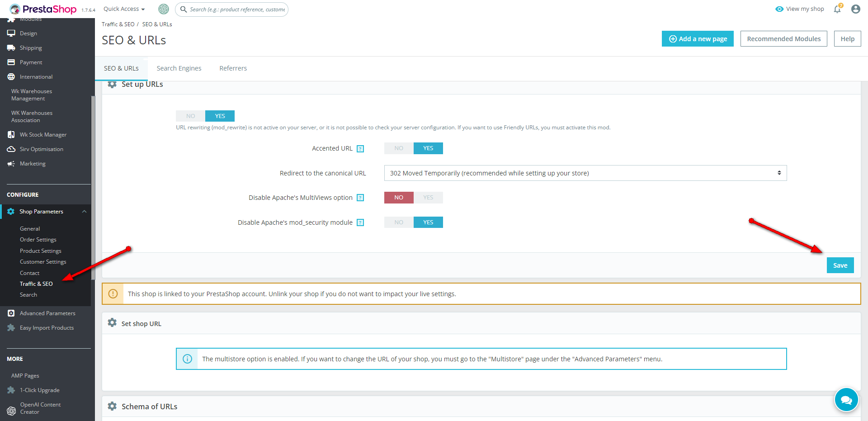Open Product Settings submenu item

point(41,251)
